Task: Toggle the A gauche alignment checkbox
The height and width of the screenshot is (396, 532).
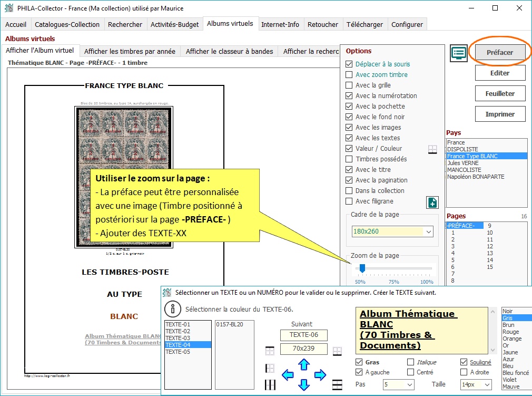Action: (x=359, y=372)
